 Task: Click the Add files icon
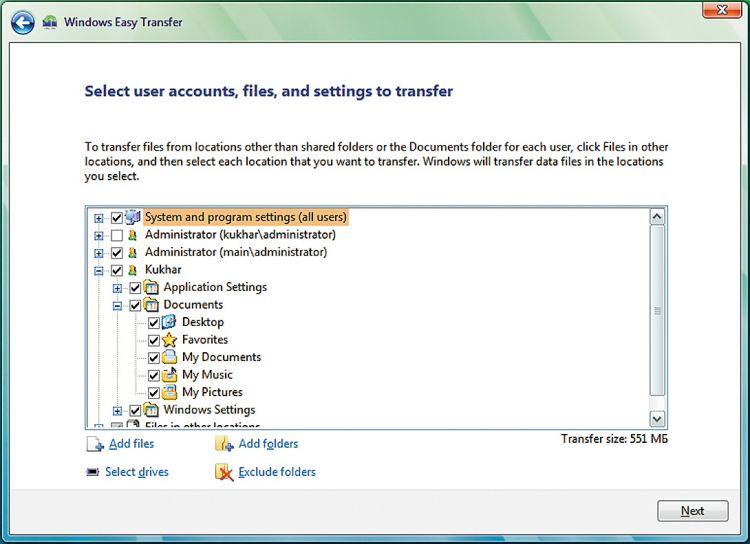(94, 444)
